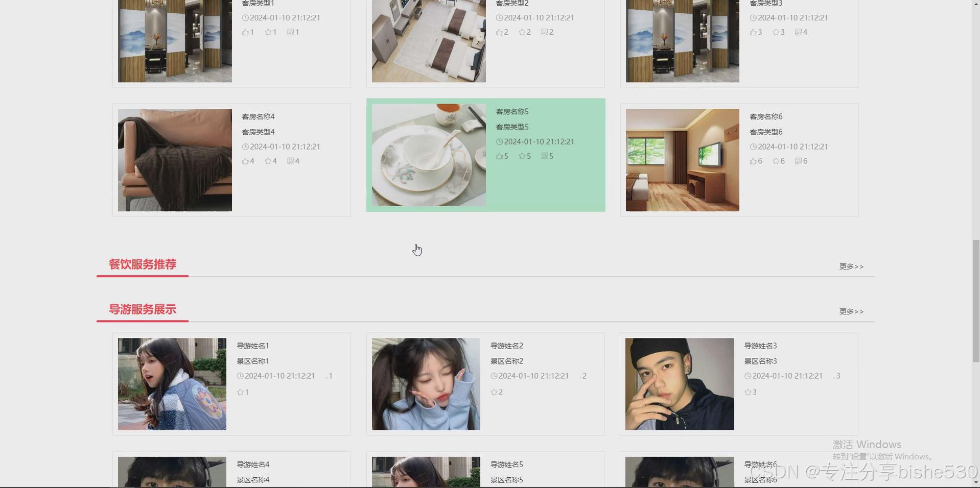
Task: Open guide 导游姓名1 title link
Action: [253, 346]
